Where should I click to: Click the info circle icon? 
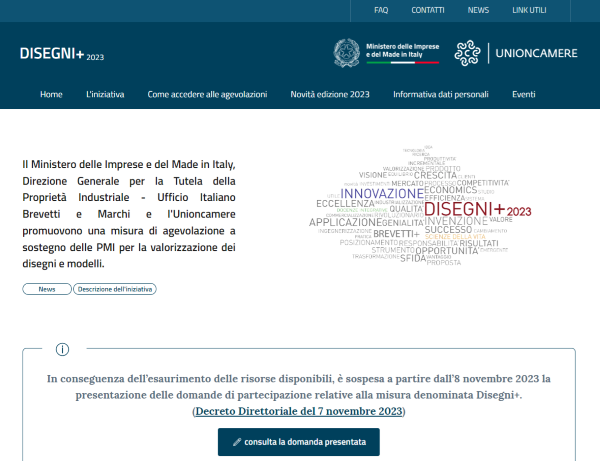62,349
